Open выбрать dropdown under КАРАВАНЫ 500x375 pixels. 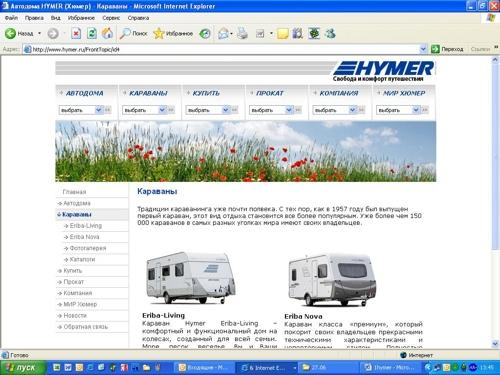point(144,110)
